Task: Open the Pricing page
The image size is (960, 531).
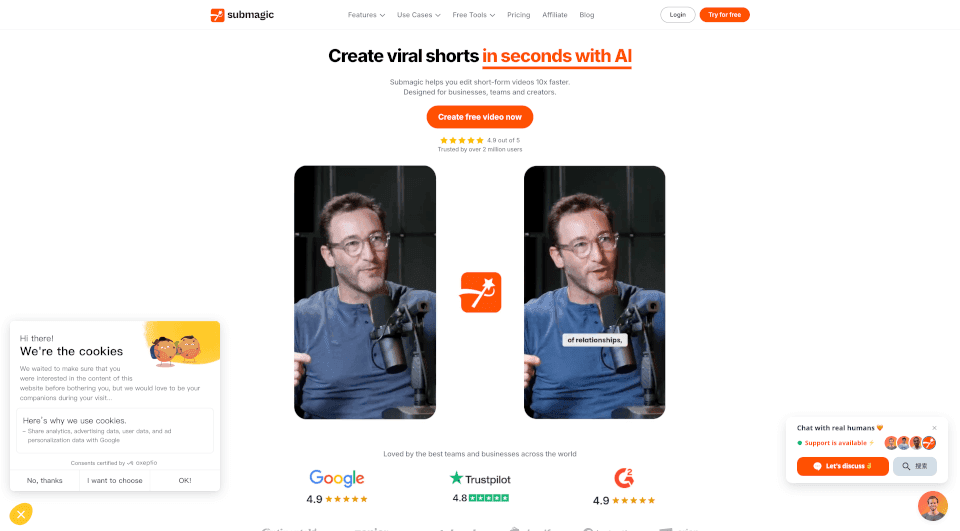Action: click(519, 15)
